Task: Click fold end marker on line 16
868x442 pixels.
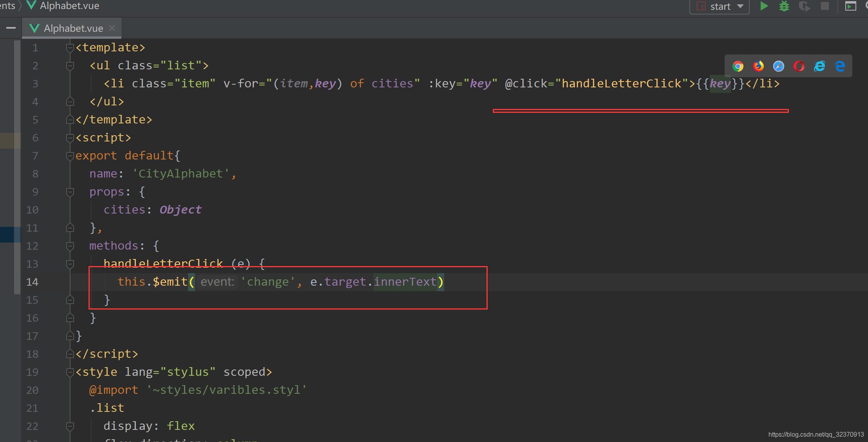Action: 70,318
